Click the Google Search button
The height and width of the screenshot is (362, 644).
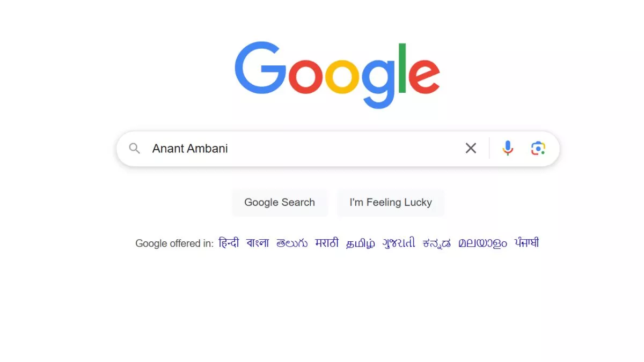(x=280, y=202)
